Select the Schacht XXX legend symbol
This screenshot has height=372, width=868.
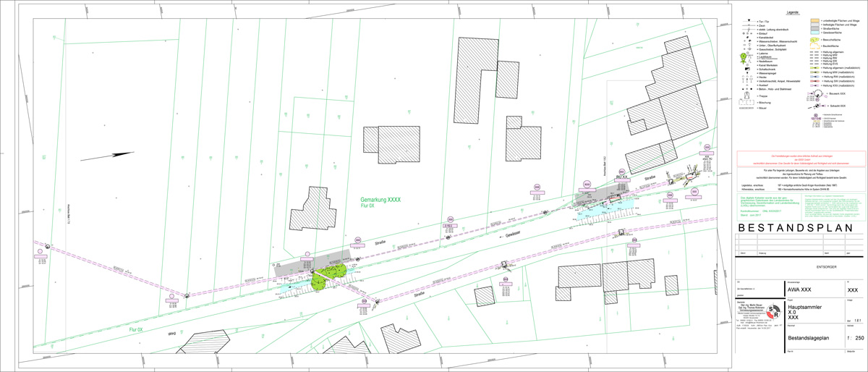click(x=816, y=106)
